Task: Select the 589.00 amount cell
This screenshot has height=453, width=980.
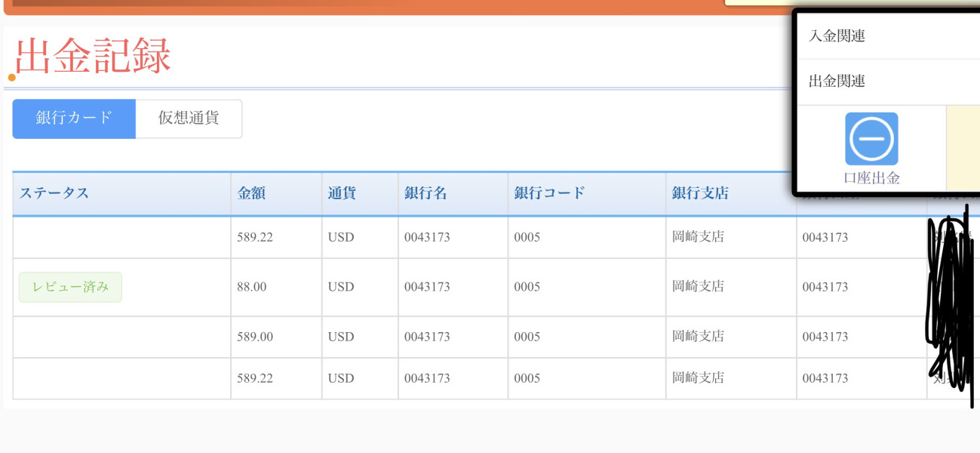Action: coord(255,337)
